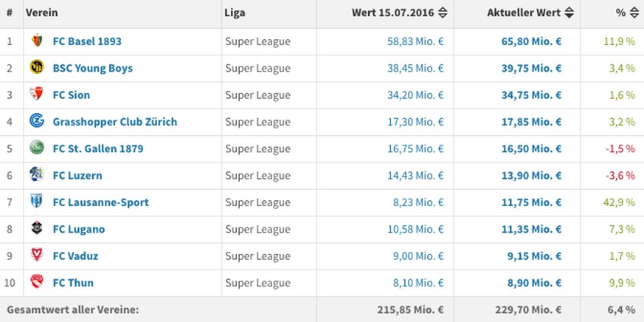Click the BSC Young Boys crest icon
The width and height of the screenshot is (644, 322).
click(x=37, y=67)
